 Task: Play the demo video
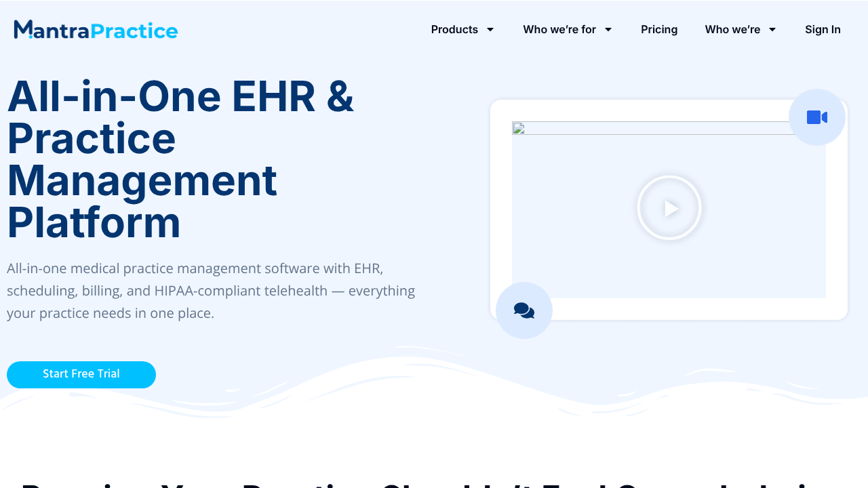(669, 208)
